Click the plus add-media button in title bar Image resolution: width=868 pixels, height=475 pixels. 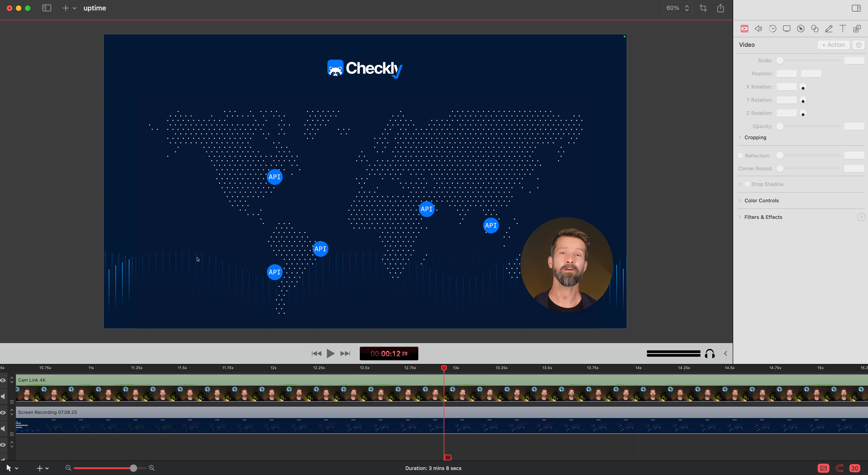[x=65, y=8]
